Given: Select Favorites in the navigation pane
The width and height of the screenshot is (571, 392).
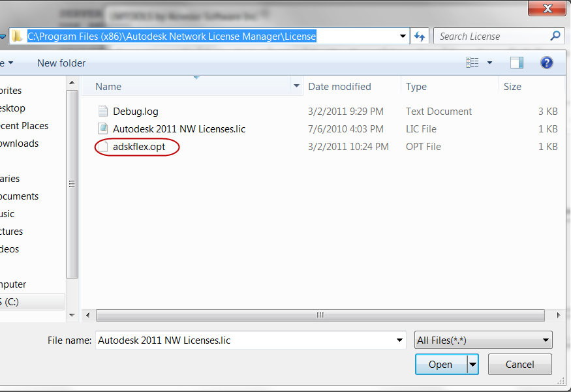Looking at the screenshot, I should click(10, 91).
